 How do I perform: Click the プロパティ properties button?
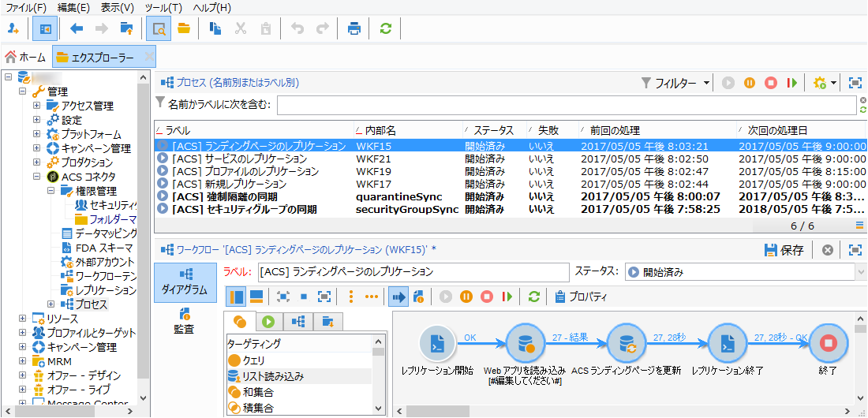[581, 297]
